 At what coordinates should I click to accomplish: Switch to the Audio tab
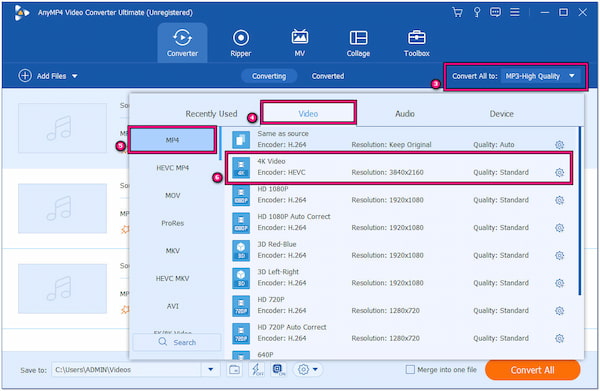coord(405,114)
